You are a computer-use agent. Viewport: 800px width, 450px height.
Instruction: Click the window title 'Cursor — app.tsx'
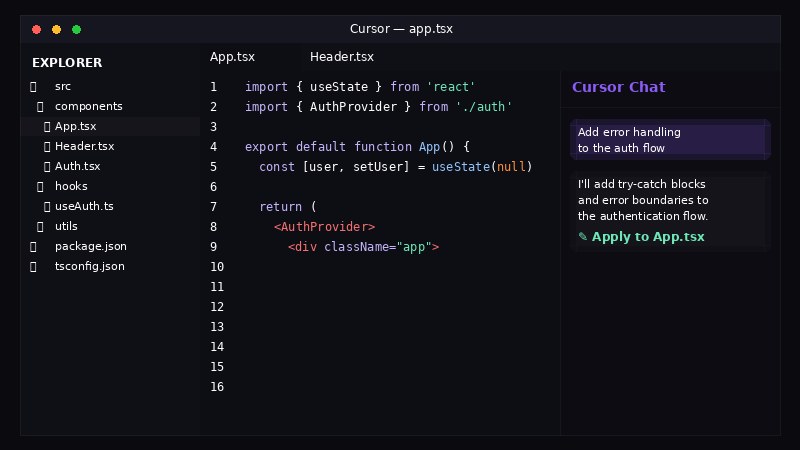[x=401, y=29]
